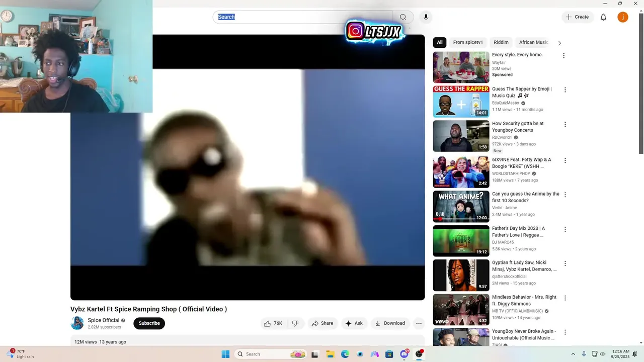The image size is (644, 362).
Task: Click the EduQuizMaster channel name
Action: point(506,103)
